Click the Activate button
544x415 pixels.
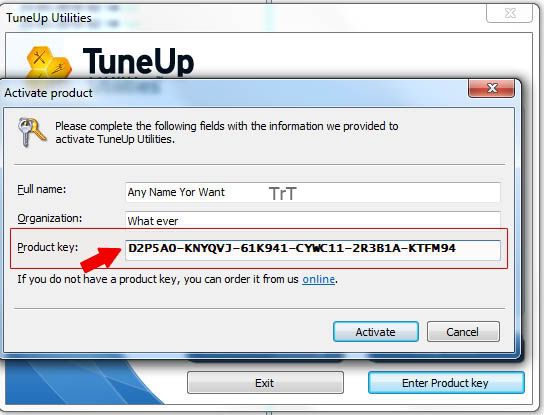coord(375,332)
